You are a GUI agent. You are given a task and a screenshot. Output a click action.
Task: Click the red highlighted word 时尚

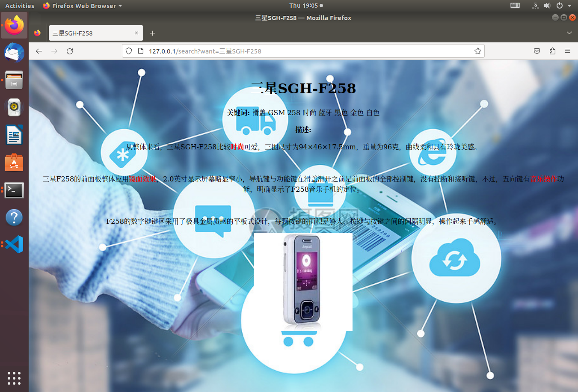click(237, 147)
